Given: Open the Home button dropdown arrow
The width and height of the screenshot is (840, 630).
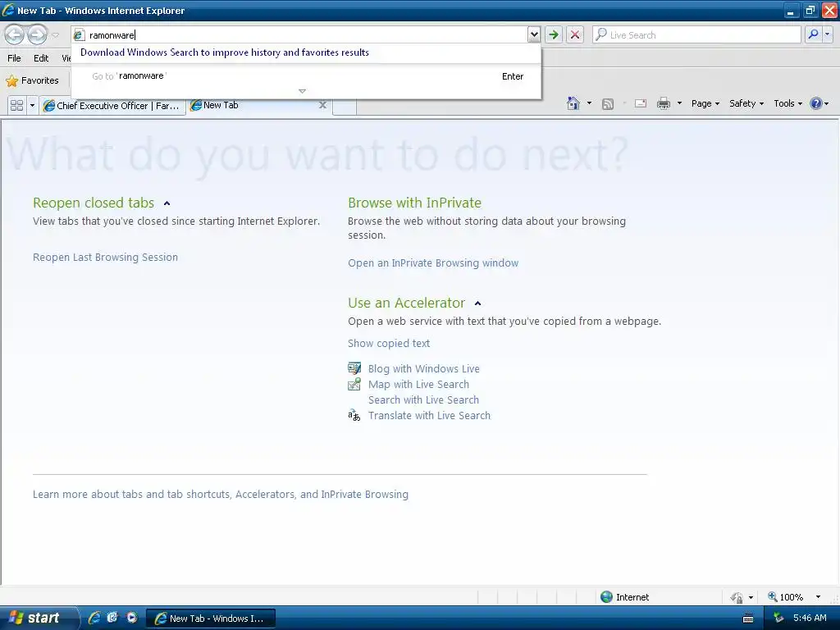Looking at the screenshot, I should tap(589, 103).
